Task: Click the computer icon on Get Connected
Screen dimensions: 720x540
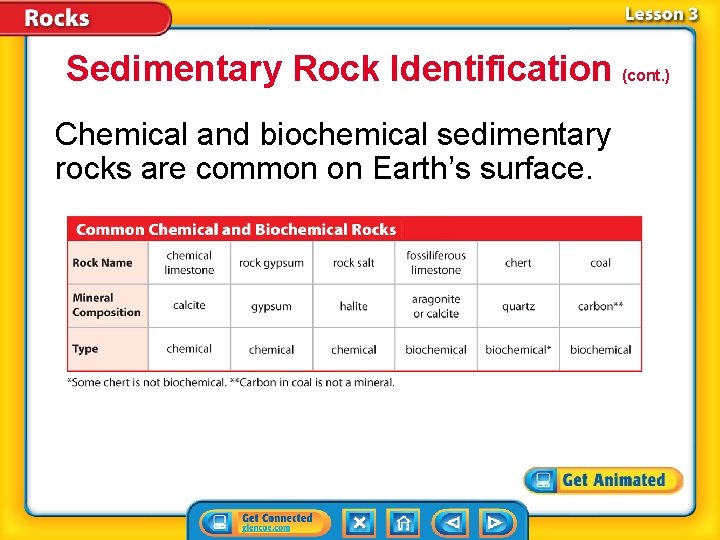Action: (x=219, y=523)
